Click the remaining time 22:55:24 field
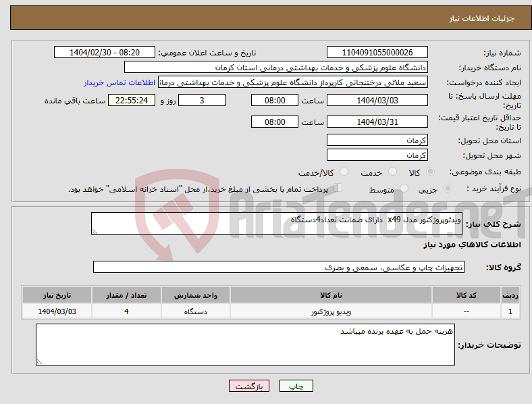The width and height of the screenshot is (532, 404). pos(132,100)
